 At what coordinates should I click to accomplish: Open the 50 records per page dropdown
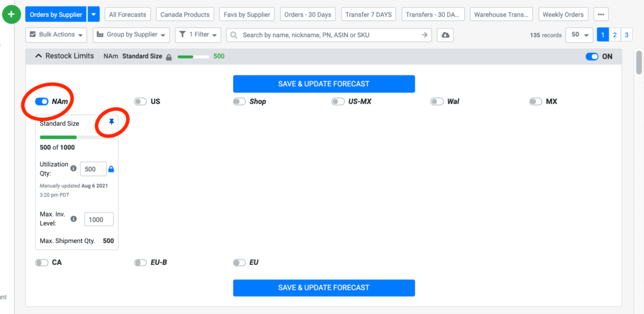pos(579,35)
